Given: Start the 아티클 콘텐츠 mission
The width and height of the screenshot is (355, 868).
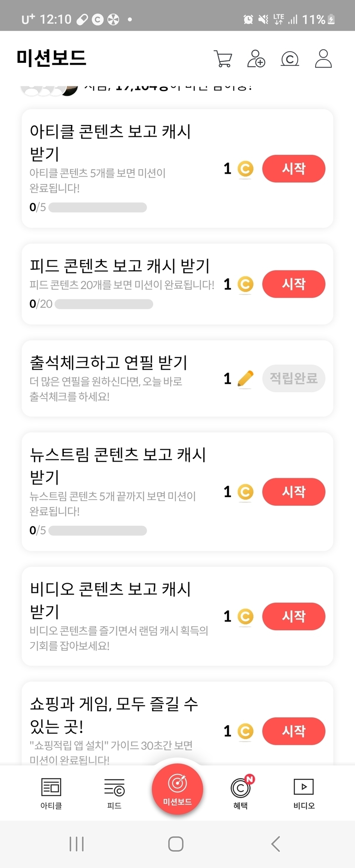Looking at the screenshot, I should coord(293,169).
